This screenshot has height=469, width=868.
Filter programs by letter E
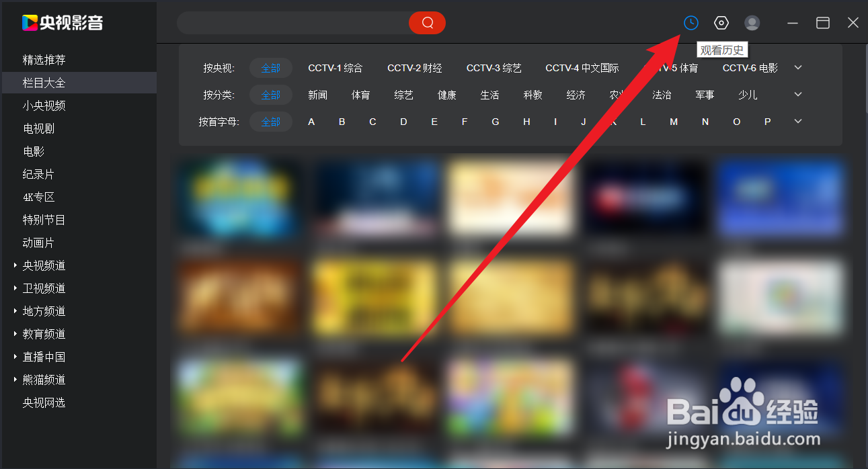point(434,122)
